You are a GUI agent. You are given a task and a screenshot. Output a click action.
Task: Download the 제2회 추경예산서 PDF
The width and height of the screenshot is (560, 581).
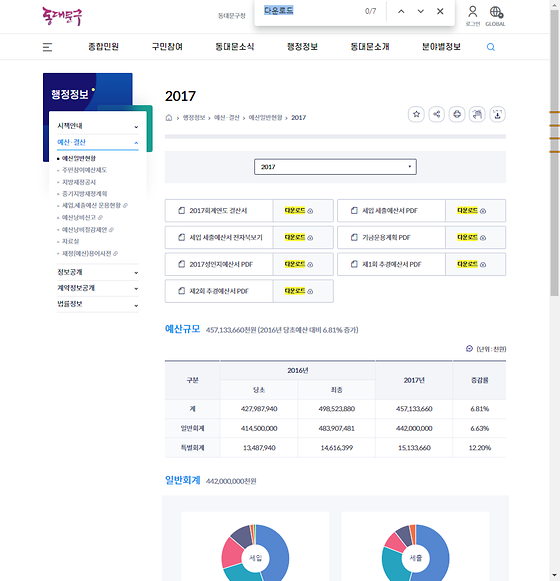tap(303, 291)
